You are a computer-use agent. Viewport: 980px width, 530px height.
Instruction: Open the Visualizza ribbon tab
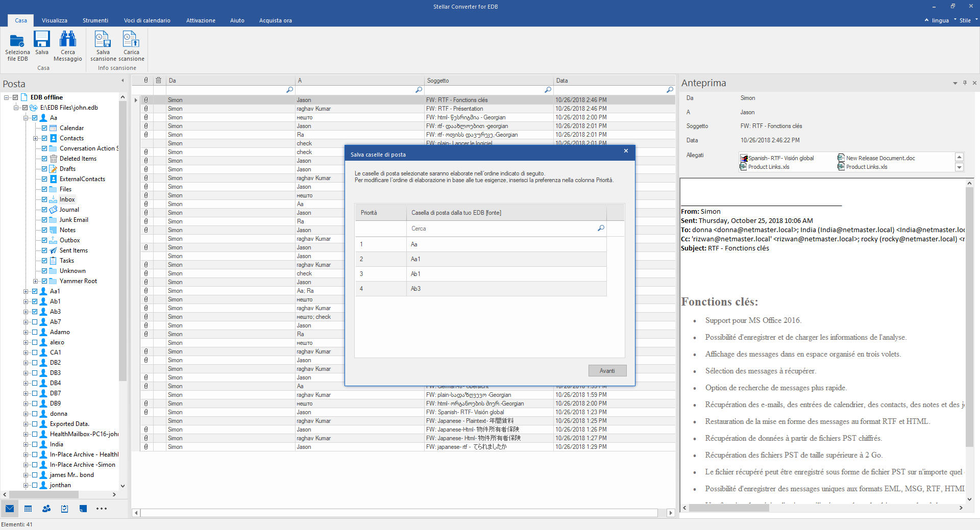(55, 20)
